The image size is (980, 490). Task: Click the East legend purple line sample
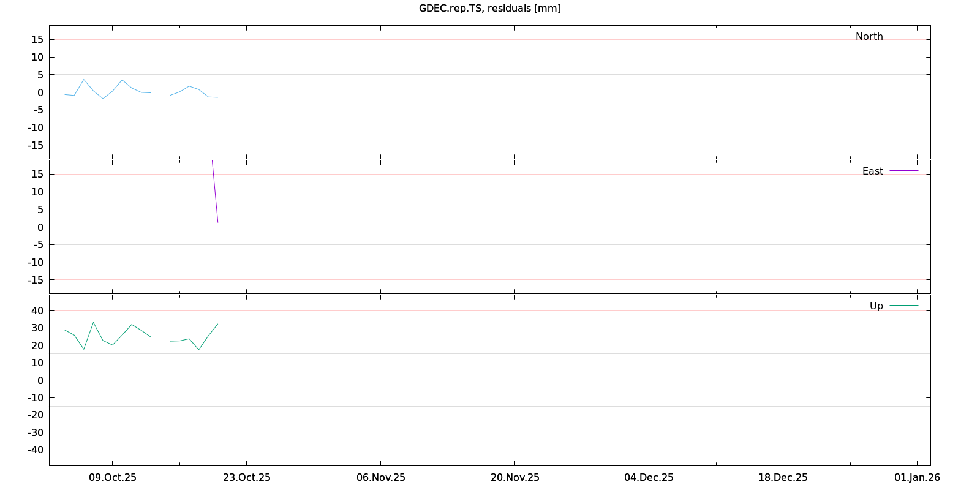pos(903,171)
